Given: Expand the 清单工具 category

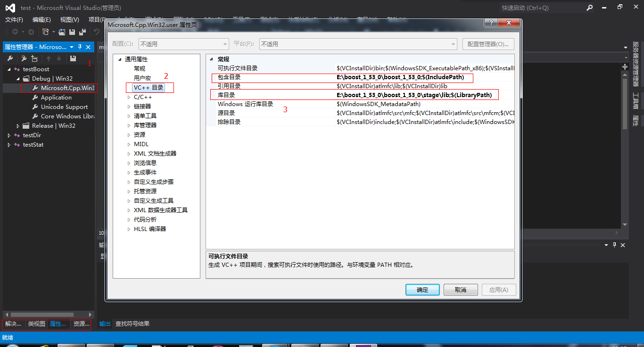Looking at the screenshot, I should [x=129, y=116].
